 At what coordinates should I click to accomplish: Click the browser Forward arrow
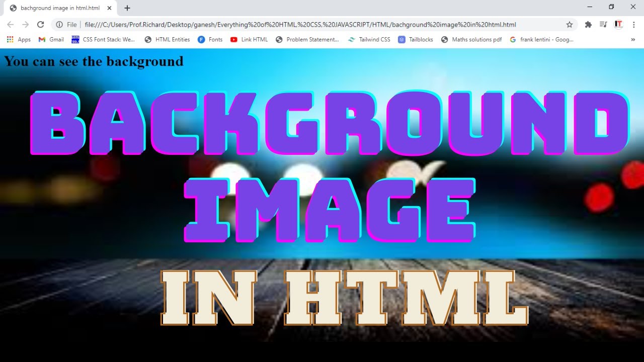coord(26,25)
